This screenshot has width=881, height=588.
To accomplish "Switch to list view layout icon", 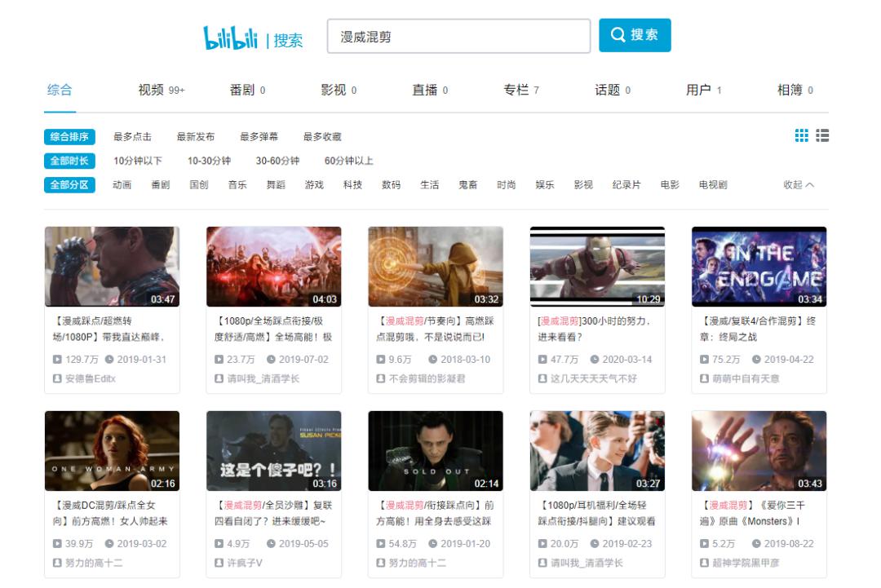I will point(822,135).
